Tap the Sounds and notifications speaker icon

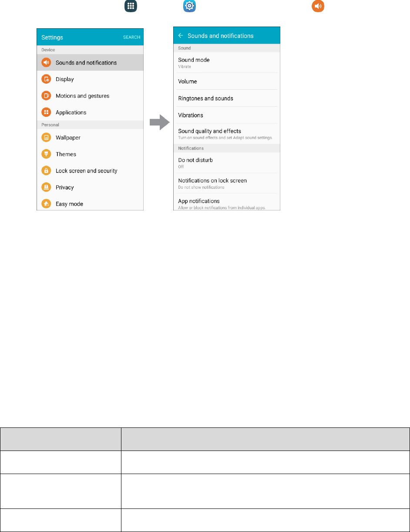tap(46, 62)
